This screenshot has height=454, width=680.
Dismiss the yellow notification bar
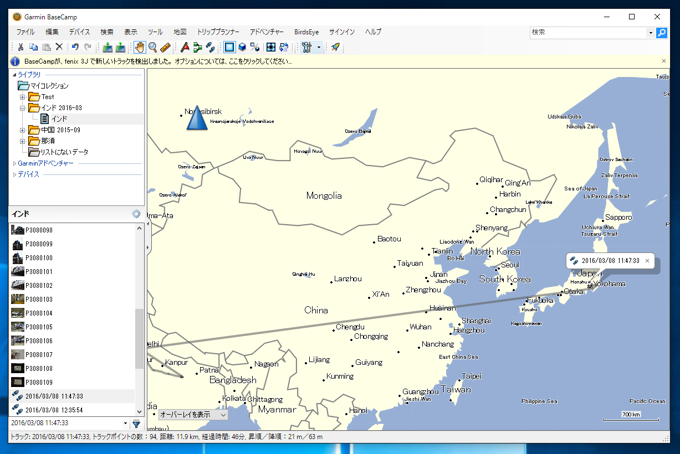point(664,61)
